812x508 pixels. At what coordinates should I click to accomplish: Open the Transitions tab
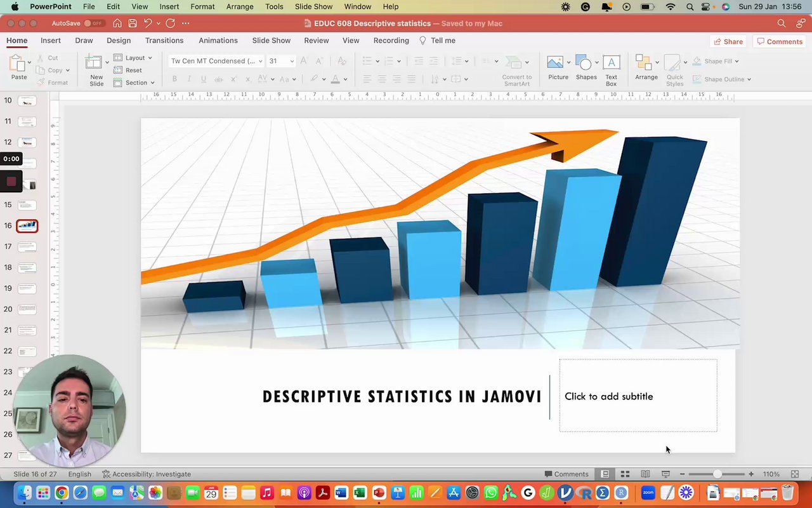(x=164, y=41)
